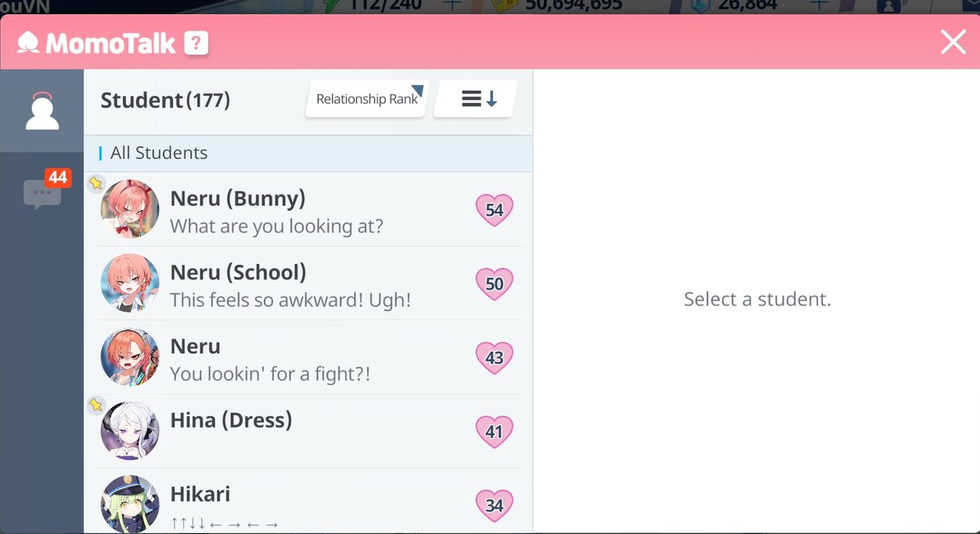The image size is (980, 534).
Task: Click status 'What are you looking at?'
Action: 276,226
